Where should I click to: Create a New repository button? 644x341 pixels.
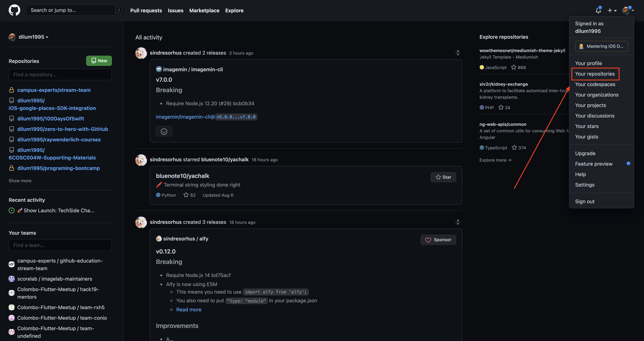tap(99, 61)
